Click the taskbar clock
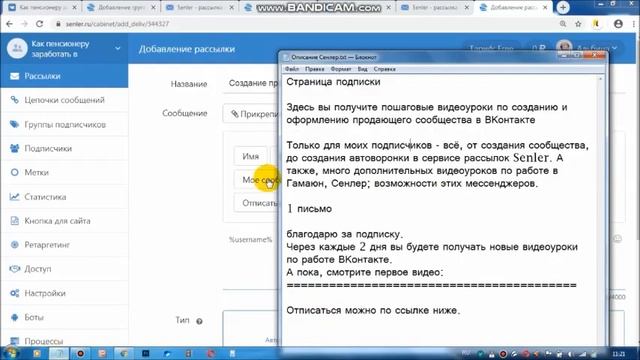This screenshot has width=640, height=360. pos(619,353)
